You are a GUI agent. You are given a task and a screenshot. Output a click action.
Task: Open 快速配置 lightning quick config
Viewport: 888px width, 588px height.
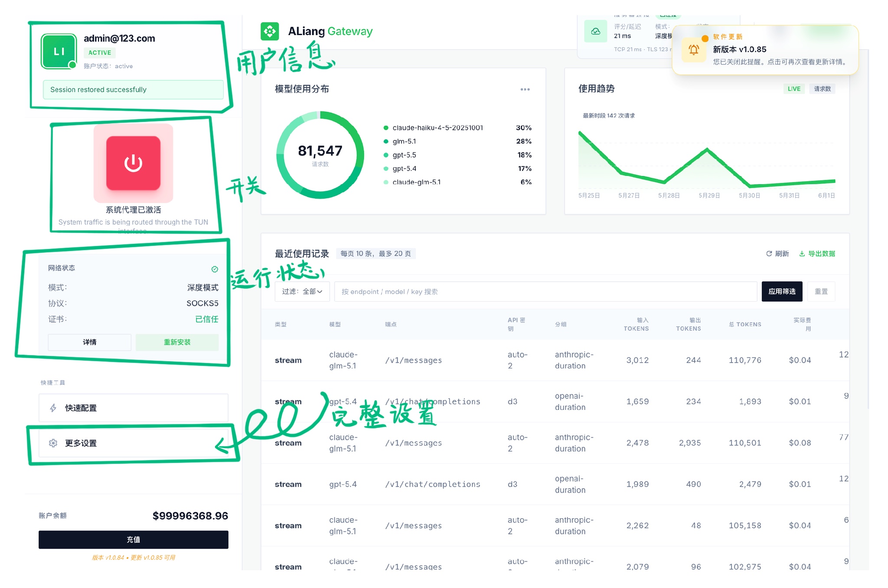(x=134, y=408)
